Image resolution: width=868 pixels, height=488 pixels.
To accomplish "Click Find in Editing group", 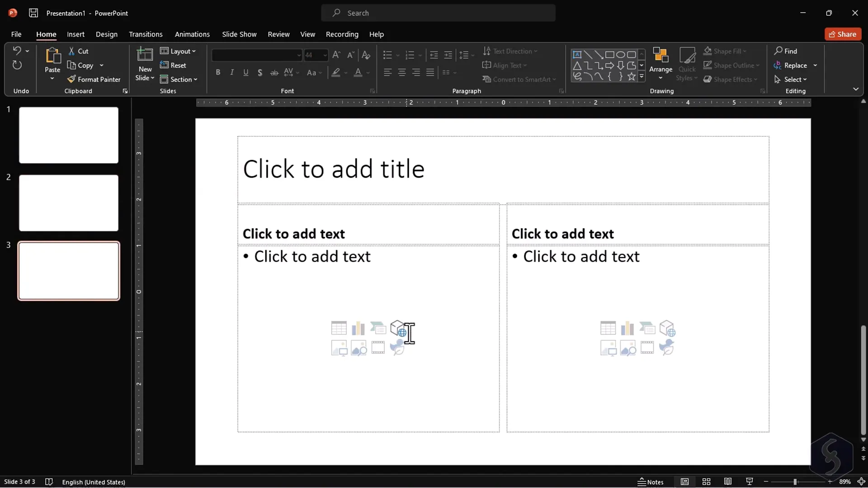I will point(786,51).
